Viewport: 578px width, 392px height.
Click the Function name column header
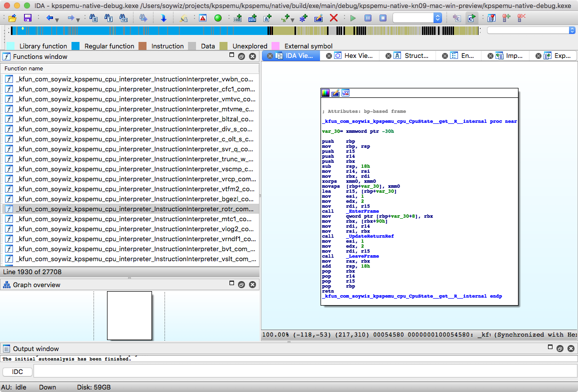(x=24, y=68)
